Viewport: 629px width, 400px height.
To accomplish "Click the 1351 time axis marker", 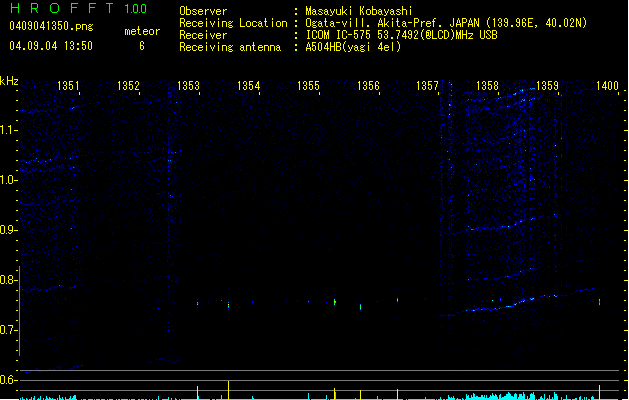I will 68,86.
